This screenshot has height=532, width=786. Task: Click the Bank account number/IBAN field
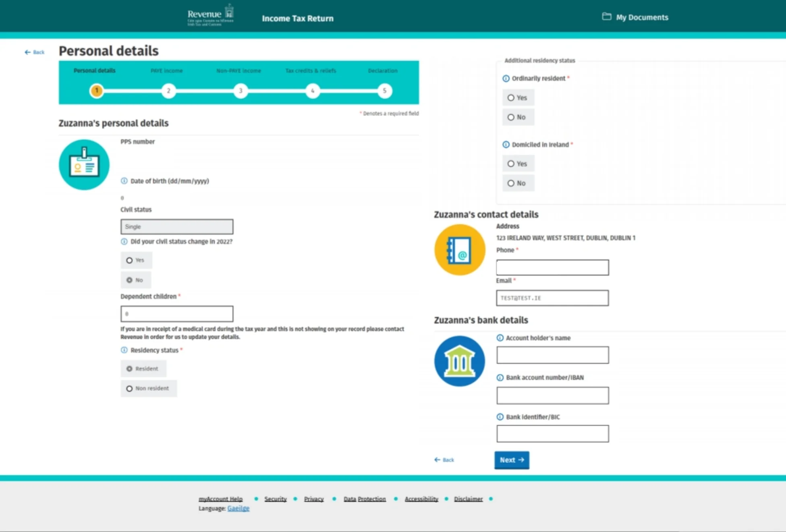552,395
